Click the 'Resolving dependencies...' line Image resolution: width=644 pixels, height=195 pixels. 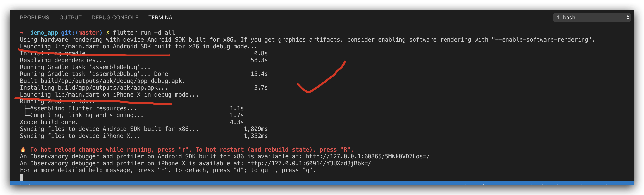click(63, 60)
